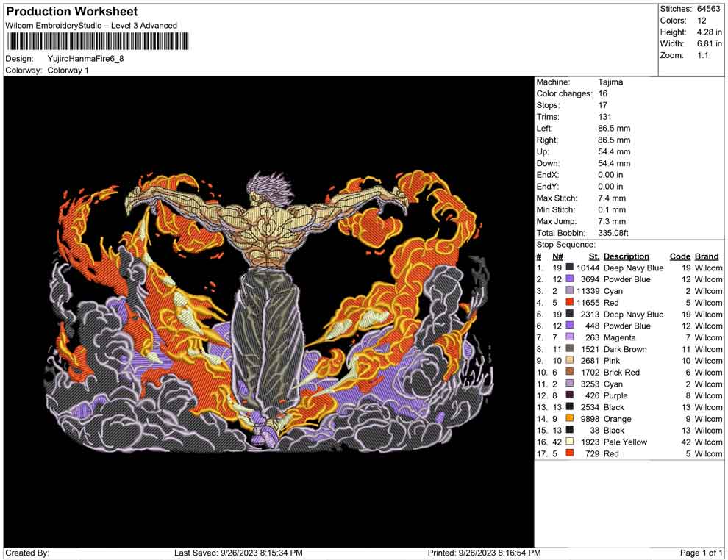This screenshot has height=560, width=728.
Task: Click the barcode under the studio name
Action: pyautogui.click(x=90, y=41)
